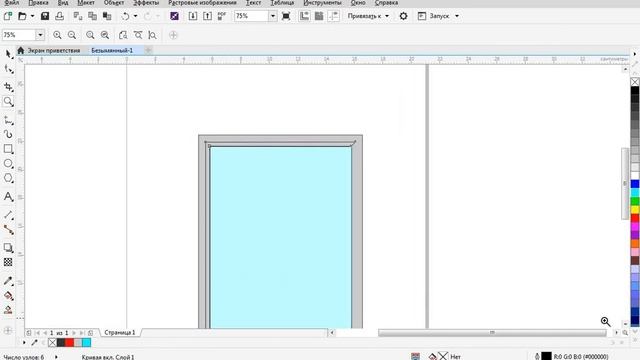This screenshot has height=360, width=640.
Task: Select the Connector tool
Action: [x=9, y=230]
